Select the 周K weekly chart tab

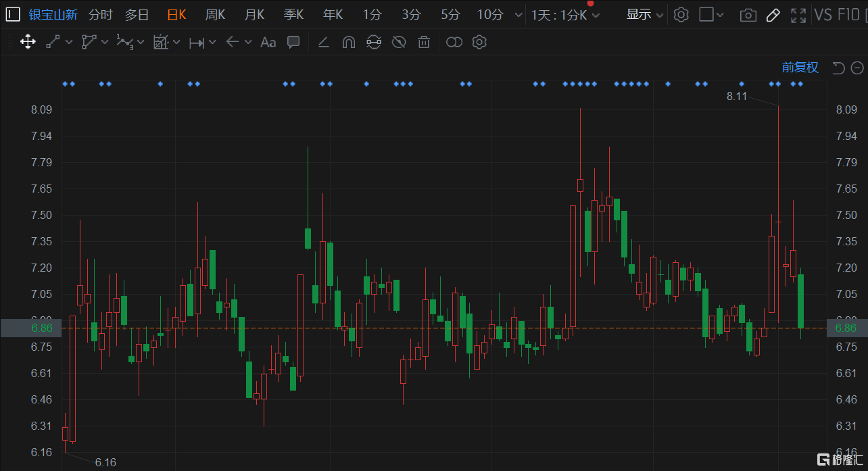(215, 15)
